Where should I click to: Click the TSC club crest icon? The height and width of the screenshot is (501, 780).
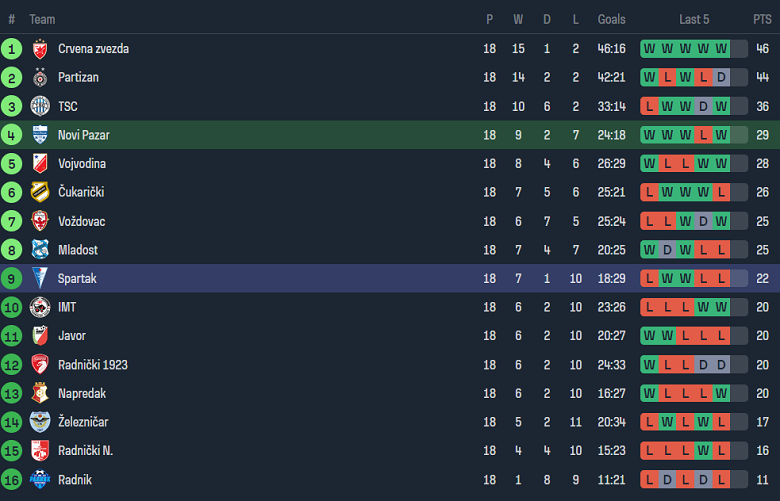(x=40, y=106)
